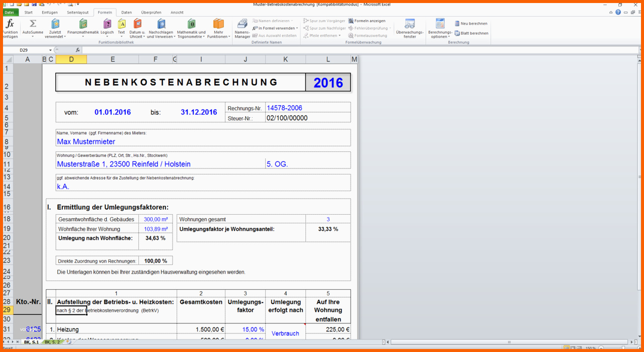Expand the Namen definieren dropdown
This screenshot has height=352, width=644.
click(292, 21)
